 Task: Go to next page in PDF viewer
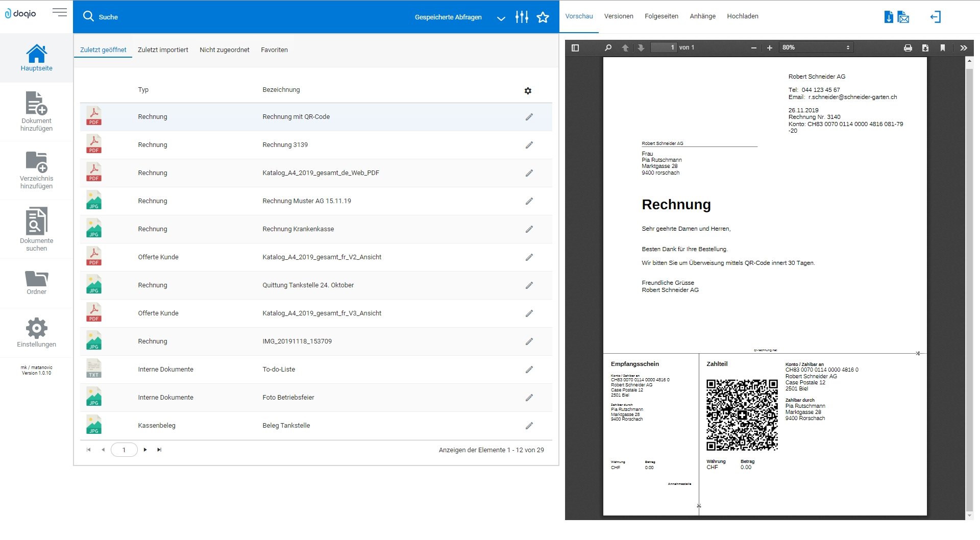click(x=641, y=47)
